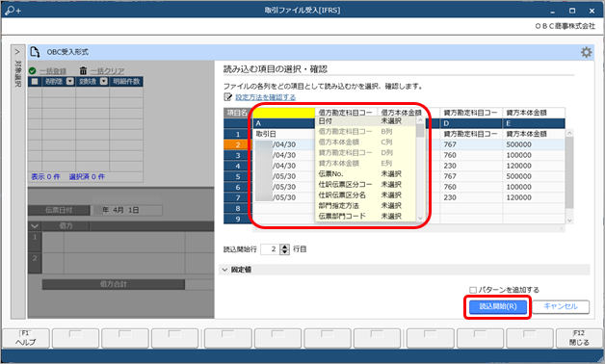
Task: Open the yellow item-name dropdown for column A
Action: 283,113
